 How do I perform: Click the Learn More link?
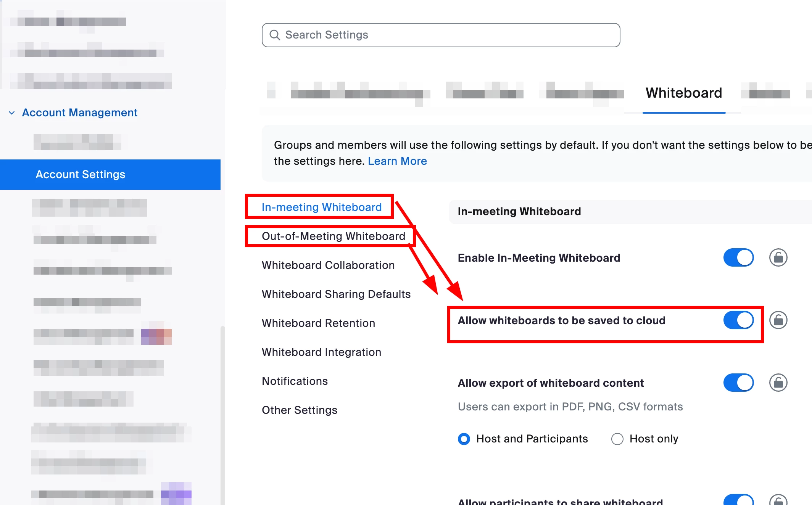point(397,161)
